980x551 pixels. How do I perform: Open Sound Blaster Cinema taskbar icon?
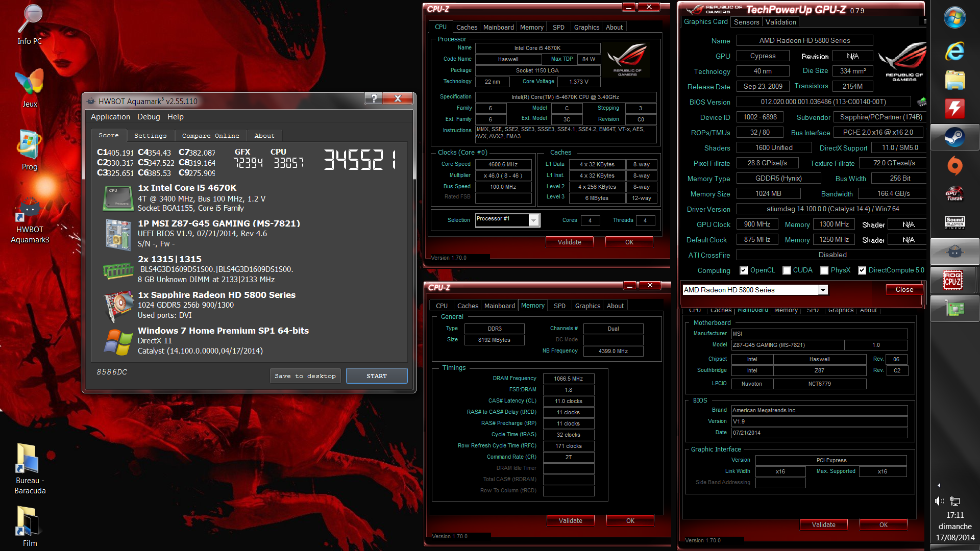click(954, 223)
